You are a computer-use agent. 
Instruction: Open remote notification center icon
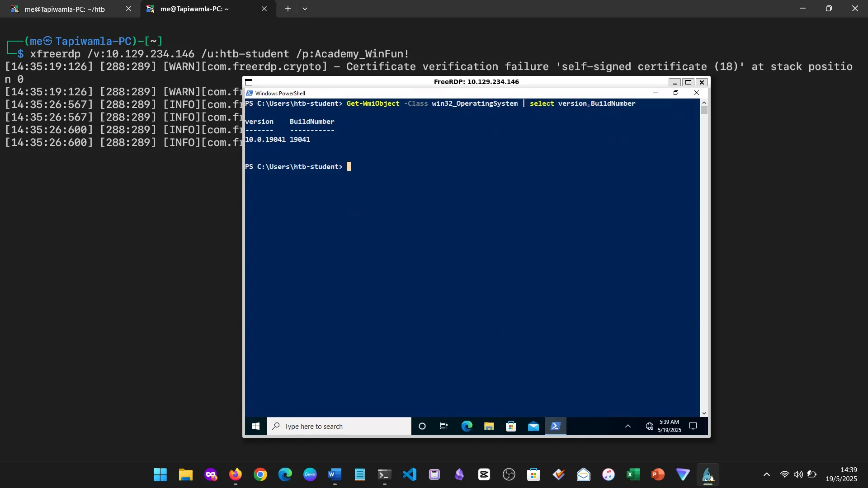click(693, 426)
